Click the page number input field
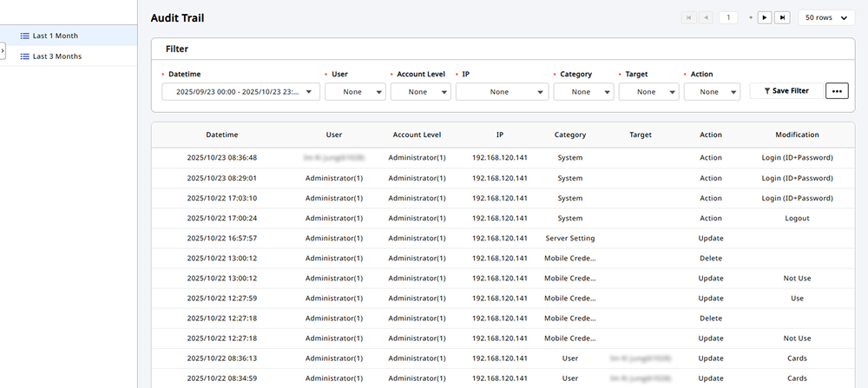The width and height of the screenshot is (868, 388). tap(727, 17)
